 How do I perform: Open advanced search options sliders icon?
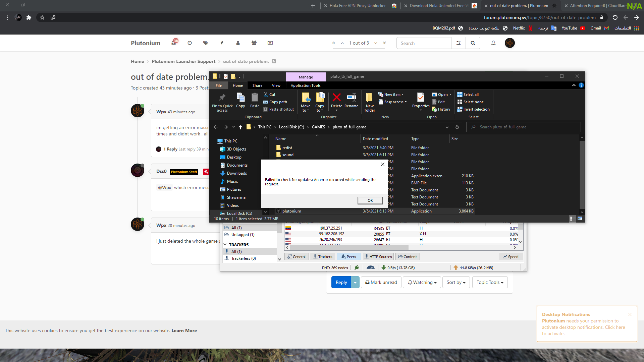click(x=459, y=43)
